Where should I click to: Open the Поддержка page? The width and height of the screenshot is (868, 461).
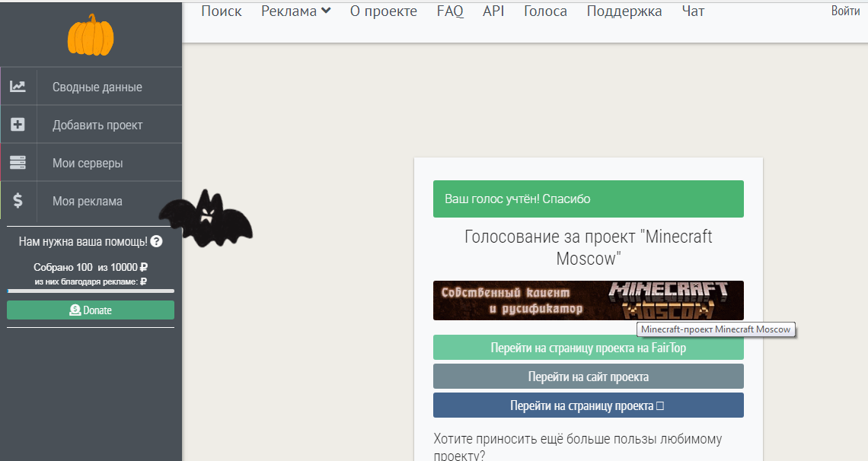624,11
